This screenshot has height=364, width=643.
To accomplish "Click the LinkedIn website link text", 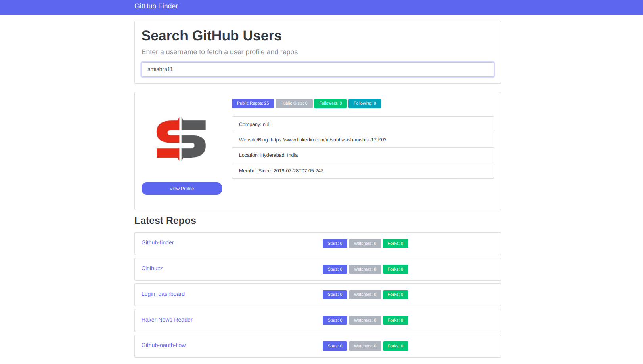I will pos(328,139).
